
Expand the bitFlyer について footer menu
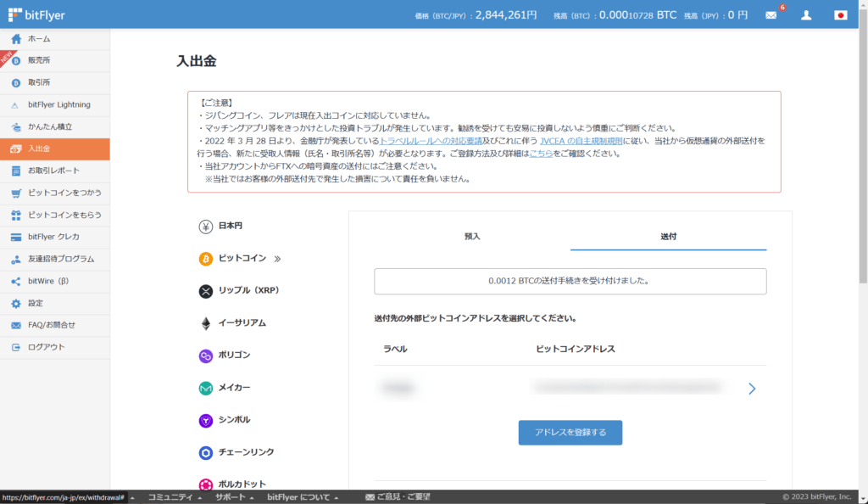303,497
